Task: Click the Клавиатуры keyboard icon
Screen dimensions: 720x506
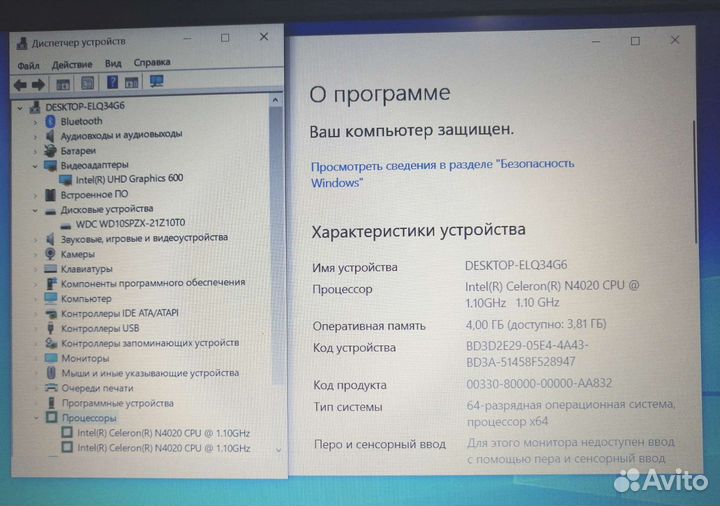Action: (x=51, y=269)
